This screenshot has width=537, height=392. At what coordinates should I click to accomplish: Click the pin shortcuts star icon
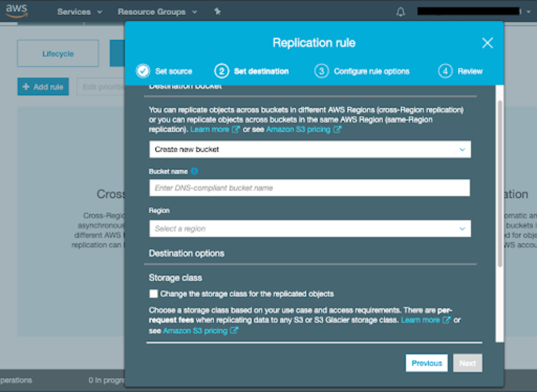point(217,12)
